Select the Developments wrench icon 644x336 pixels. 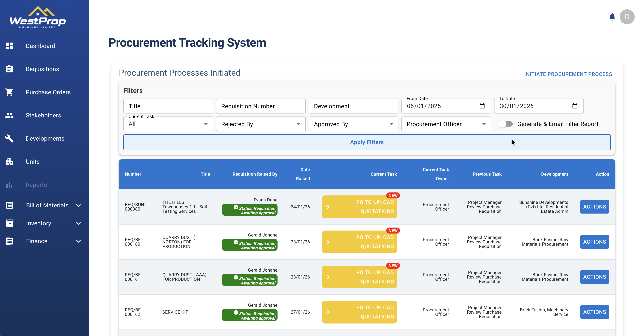(9, 139)
